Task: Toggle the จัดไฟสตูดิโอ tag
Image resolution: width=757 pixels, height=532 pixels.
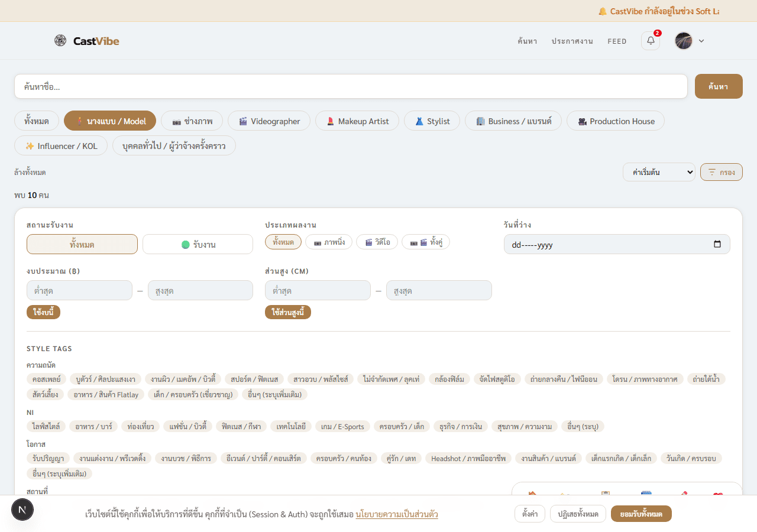Action: click(497, 379)
